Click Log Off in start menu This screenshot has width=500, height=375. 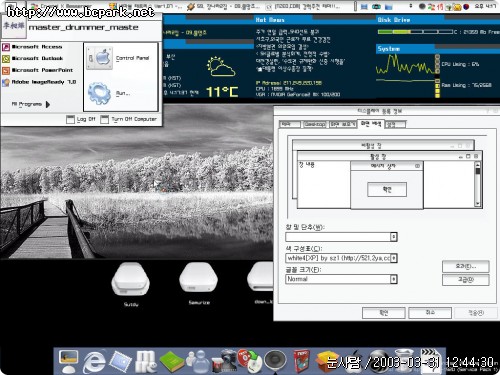pyautogui.click(x=81, y=119)
